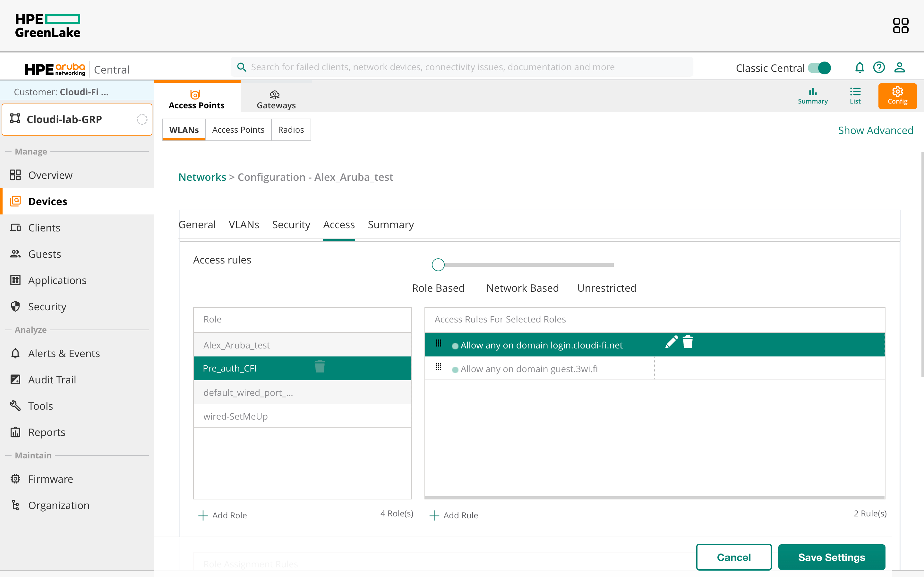Open the user account profile icon
The image size is (924, 577).
899,68
